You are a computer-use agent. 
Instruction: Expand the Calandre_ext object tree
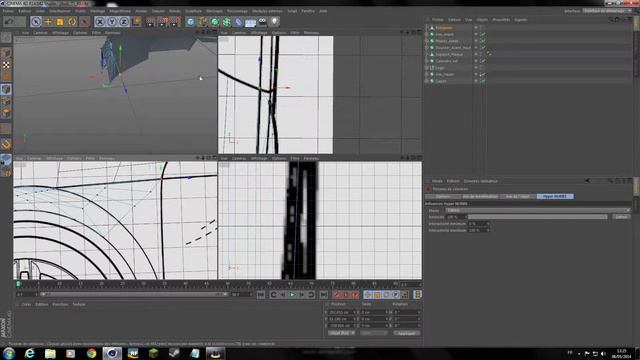[427, 61]
